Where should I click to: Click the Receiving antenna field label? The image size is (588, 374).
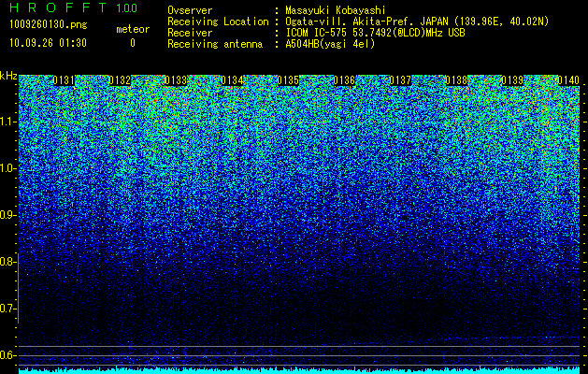coord(215,44)
